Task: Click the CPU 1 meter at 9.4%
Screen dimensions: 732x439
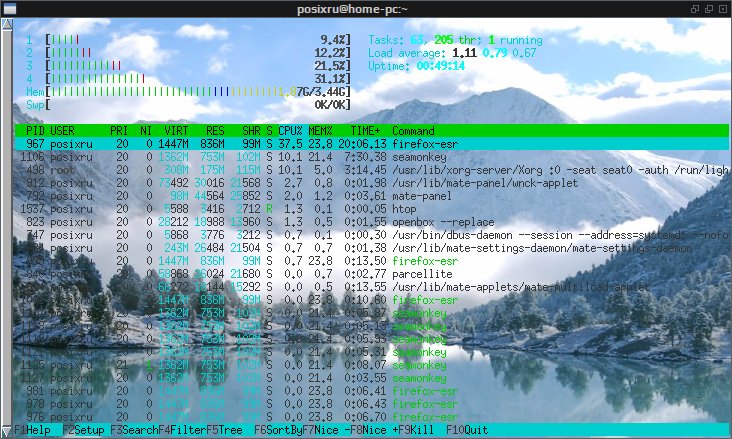Action: coord(189,40)
